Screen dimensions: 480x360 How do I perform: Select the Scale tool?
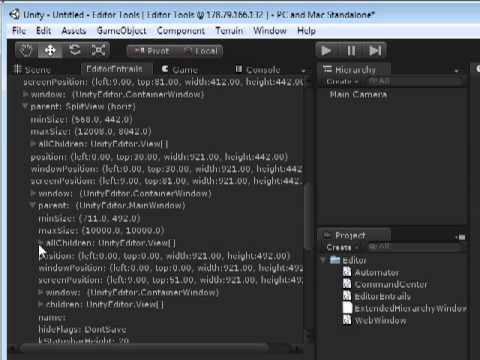98,51
